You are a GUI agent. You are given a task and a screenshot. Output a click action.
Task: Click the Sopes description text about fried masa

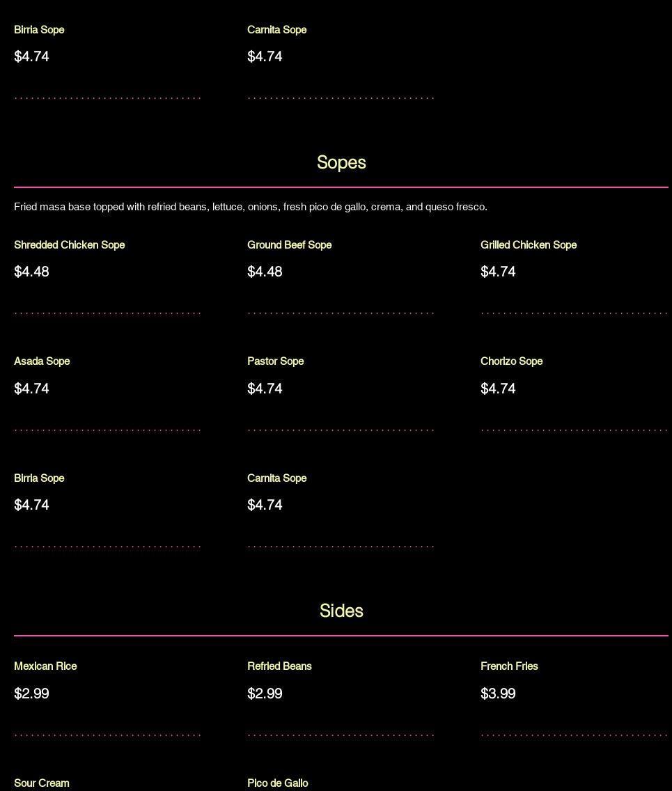tap(251, 207)
